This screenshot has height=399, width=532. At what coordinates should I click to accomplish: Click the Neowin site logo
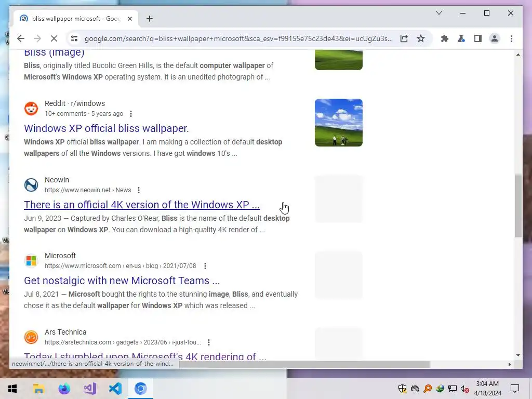[x=31, y=185]
